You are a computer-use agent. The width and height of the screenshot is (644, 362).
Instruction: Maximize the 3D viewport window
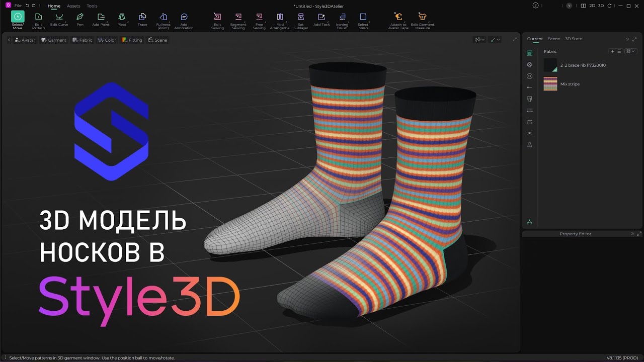pos(514,39)
